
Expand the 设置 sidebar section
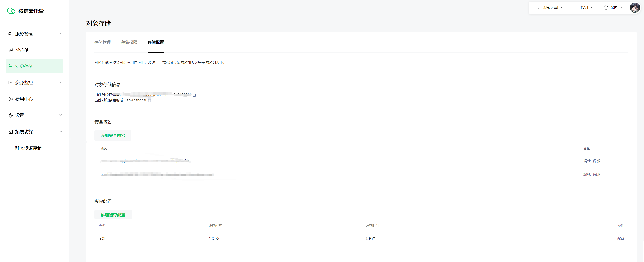click(61, 115)
